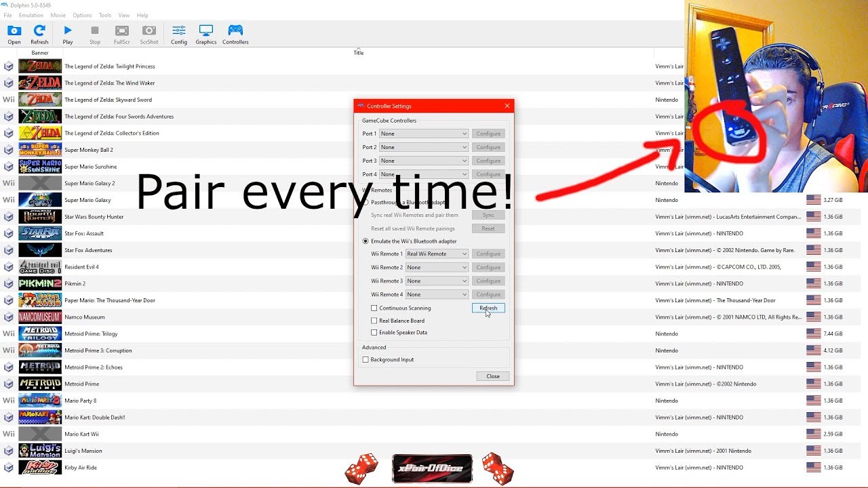Click Refresh in Controller Settings dialog
Image resolution: width=868 pixels, height=488 pixels.
tap(488, 308)
